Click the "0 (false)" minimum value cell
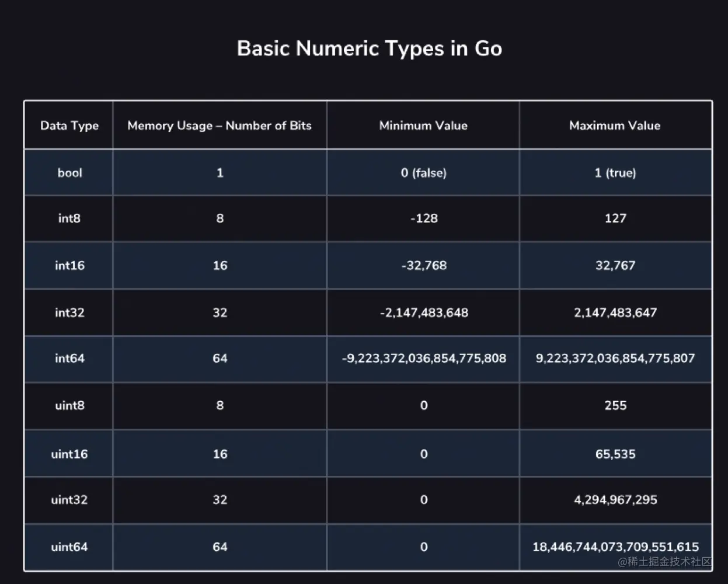 pos(423,173)
